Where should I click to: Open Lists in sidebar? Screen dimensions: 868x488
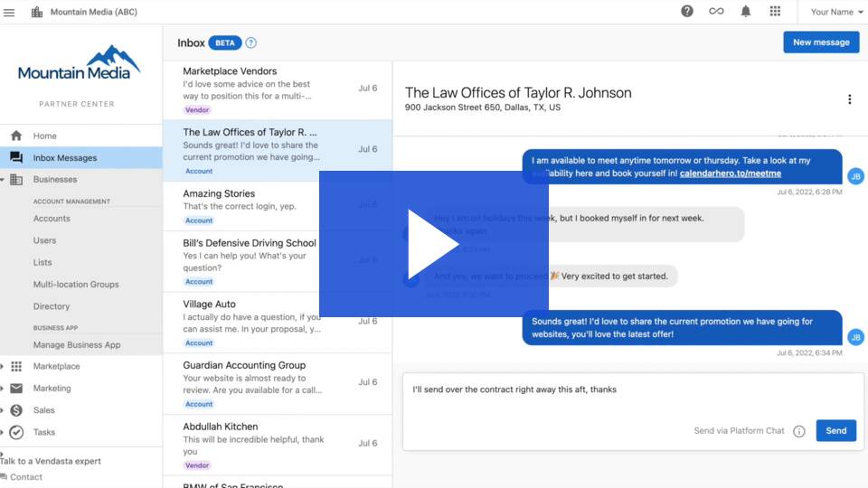point(42,262)
